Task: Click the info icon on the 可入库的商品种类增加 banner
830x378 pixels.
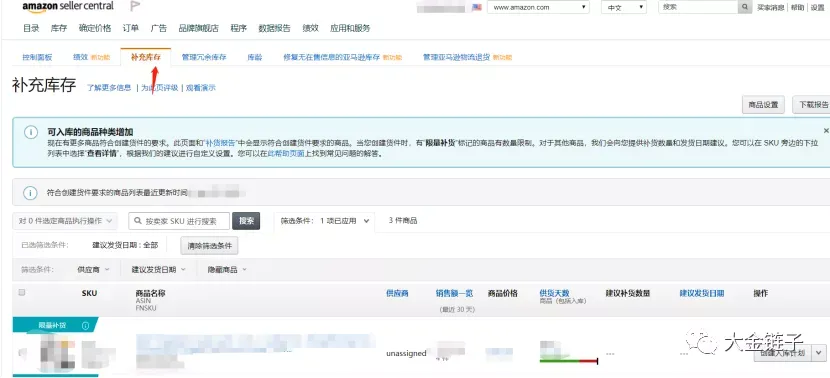Action: click(31, 132)
